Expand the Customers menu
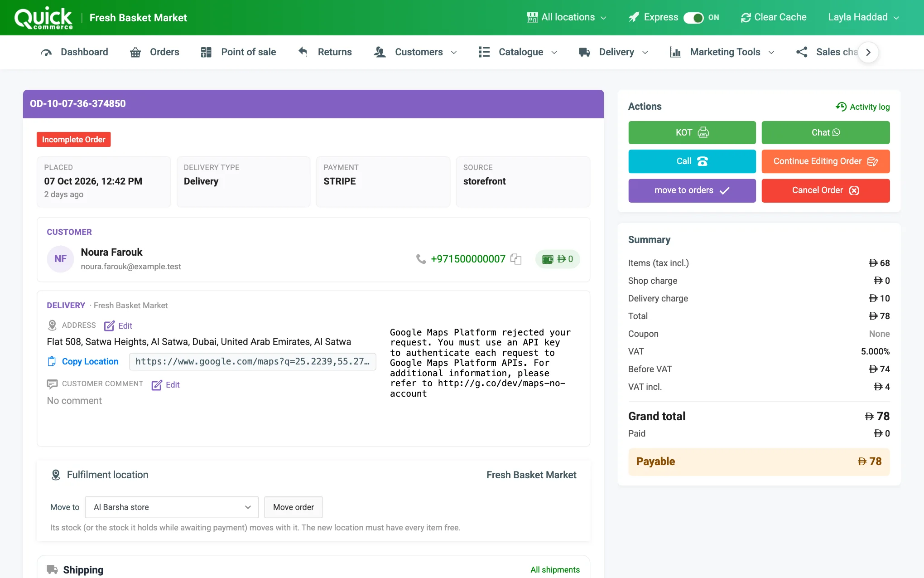 tap(415, 52)
